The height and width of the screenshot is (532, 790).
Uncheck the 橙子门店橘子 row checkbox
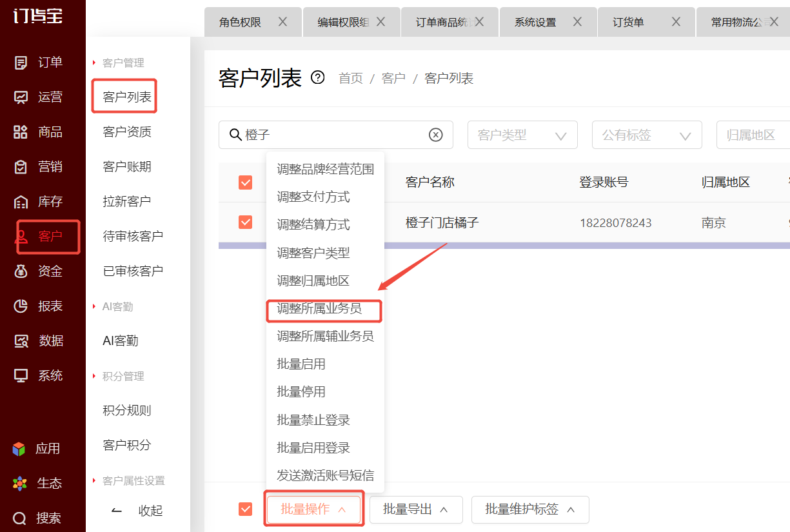[x=245, y=222]
